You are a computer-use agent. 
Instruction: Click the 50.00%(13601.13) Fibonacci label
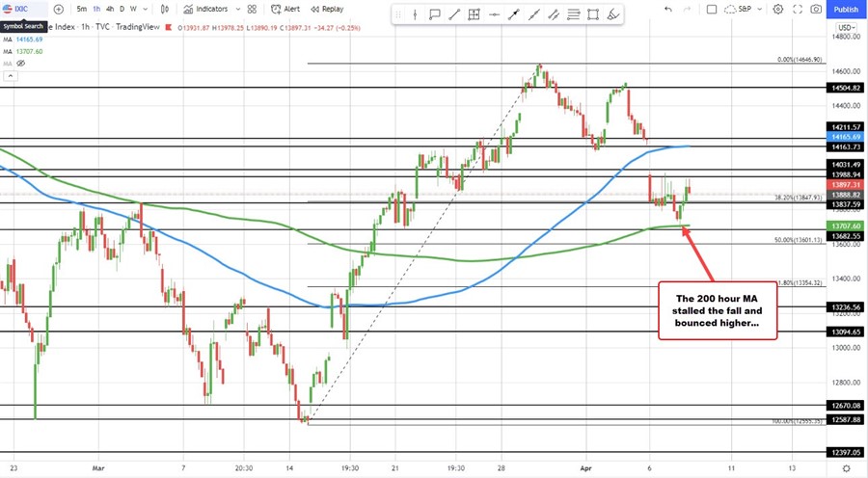(x=798, y=240)
